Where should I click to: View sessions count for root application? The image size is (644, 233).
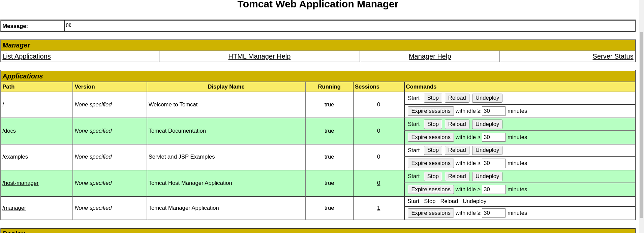pos(378,104)
